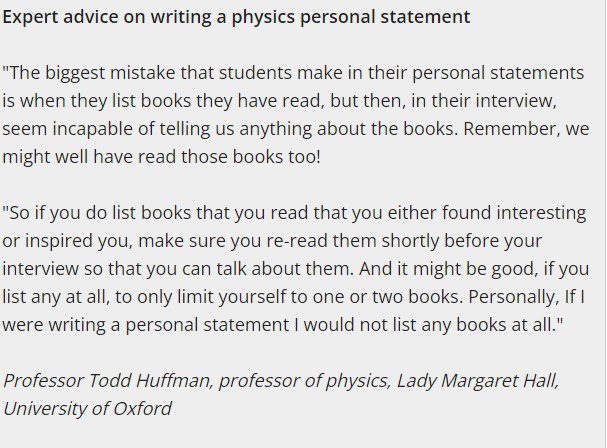Click the phrase 'seem incapable of telling us'

(x=118, y=129)
